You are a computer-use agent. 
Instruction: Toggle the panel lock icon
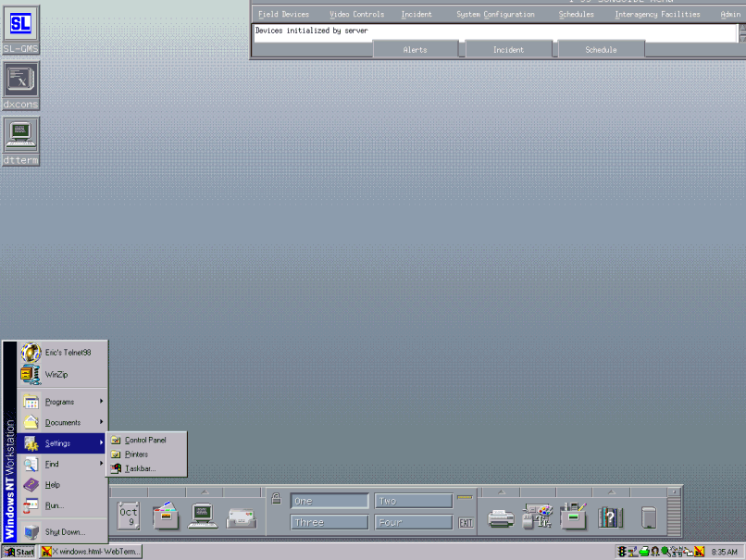pyautogui.click(x=276, y=500)
